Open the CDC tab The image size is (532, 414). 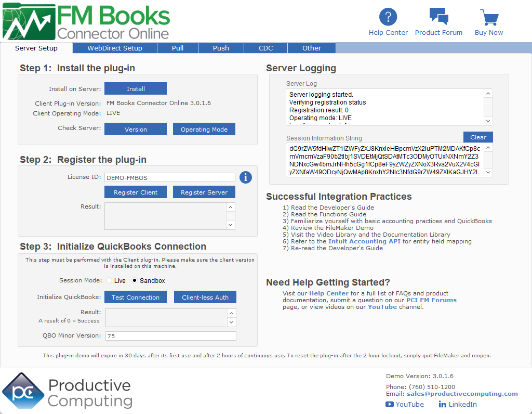265,48
